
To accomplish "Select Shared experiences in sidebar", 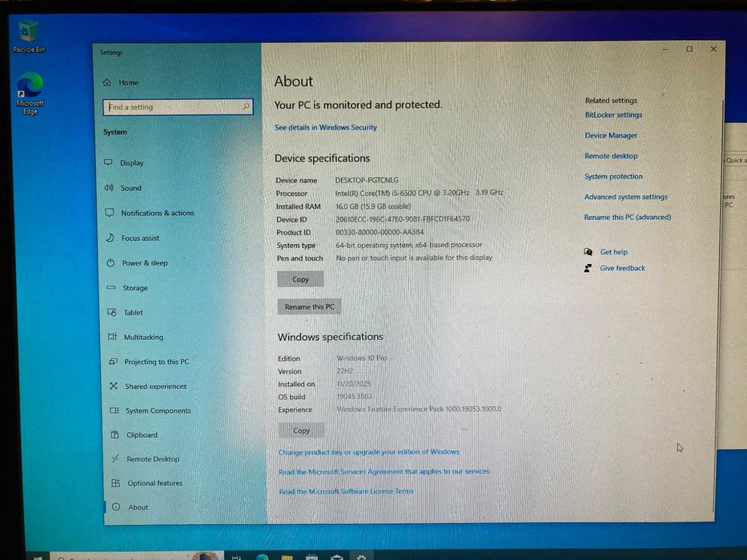I will pyautogui.click(x=148, y=386).
